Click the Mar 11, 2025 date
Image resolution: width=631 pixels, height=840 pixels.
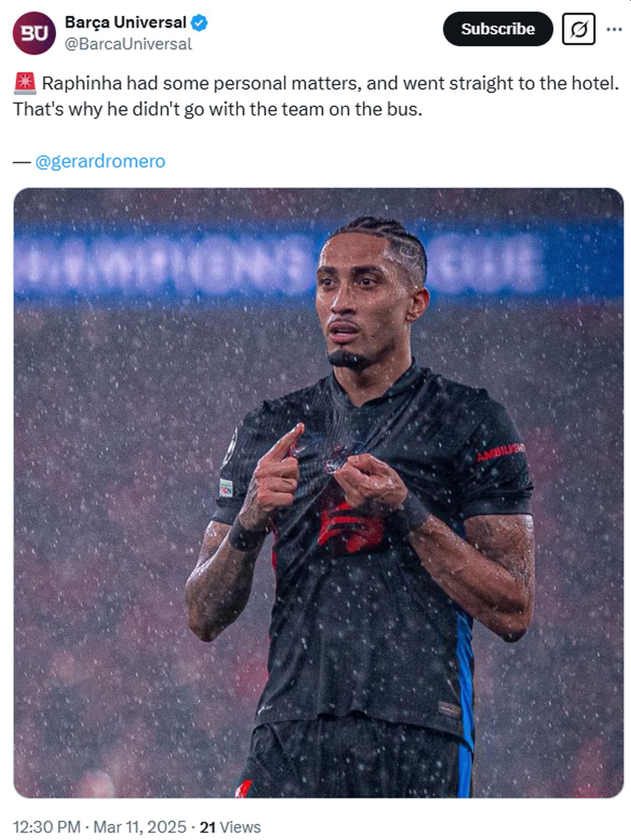pos(140,827)
